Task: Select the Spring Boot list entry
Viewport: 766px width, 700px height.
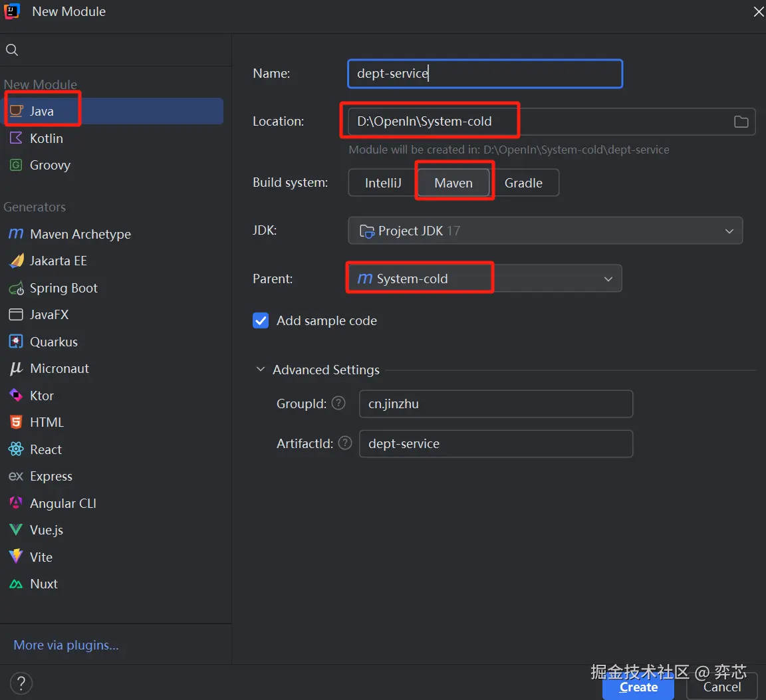Action: tap(112, 289)
